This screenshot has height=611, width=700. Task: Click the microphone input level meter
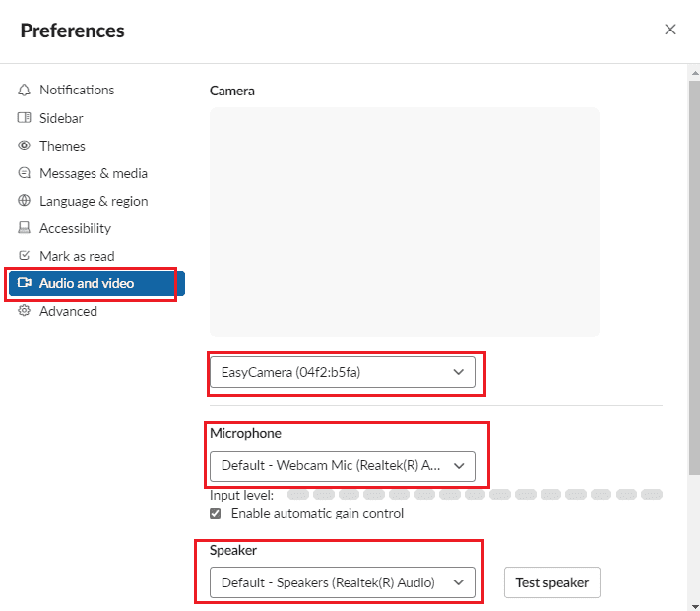point(475,494)
